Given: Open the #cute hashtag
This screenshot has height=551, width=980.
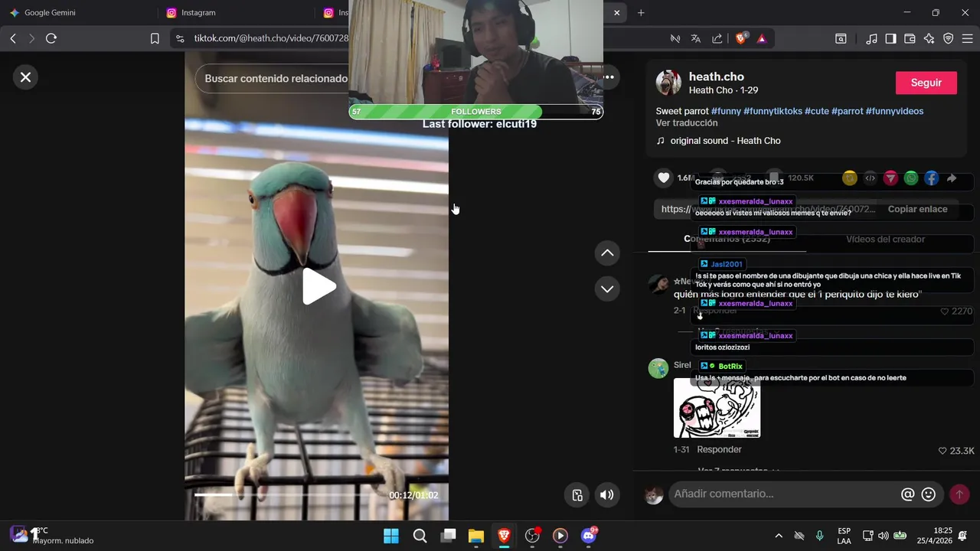Looking at the screenshot, I should (x=817, y=111).
